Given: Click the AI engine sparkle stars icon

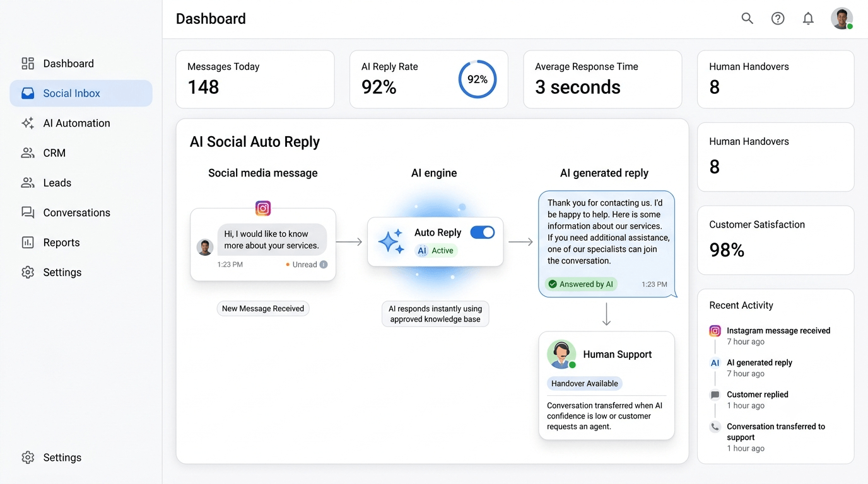Looking at the screenshot, I should (x=391, y=242).
